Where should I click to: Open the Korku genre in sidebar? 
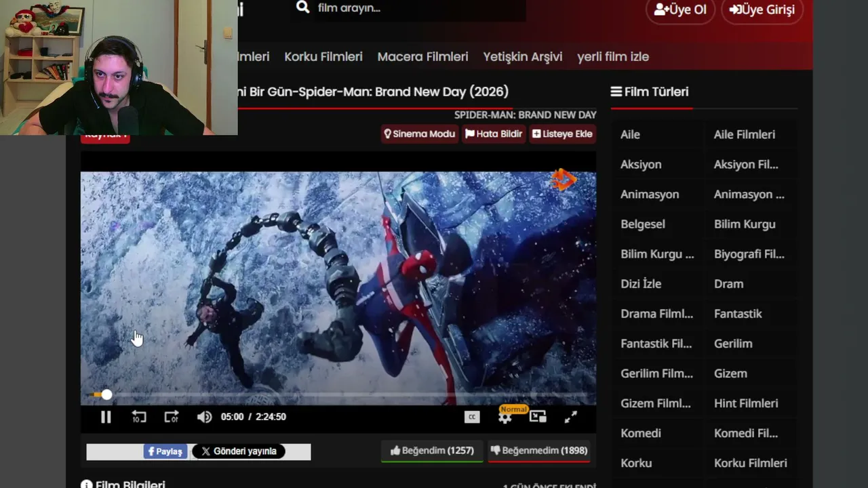pyautogui.click(x=636, y=463)
